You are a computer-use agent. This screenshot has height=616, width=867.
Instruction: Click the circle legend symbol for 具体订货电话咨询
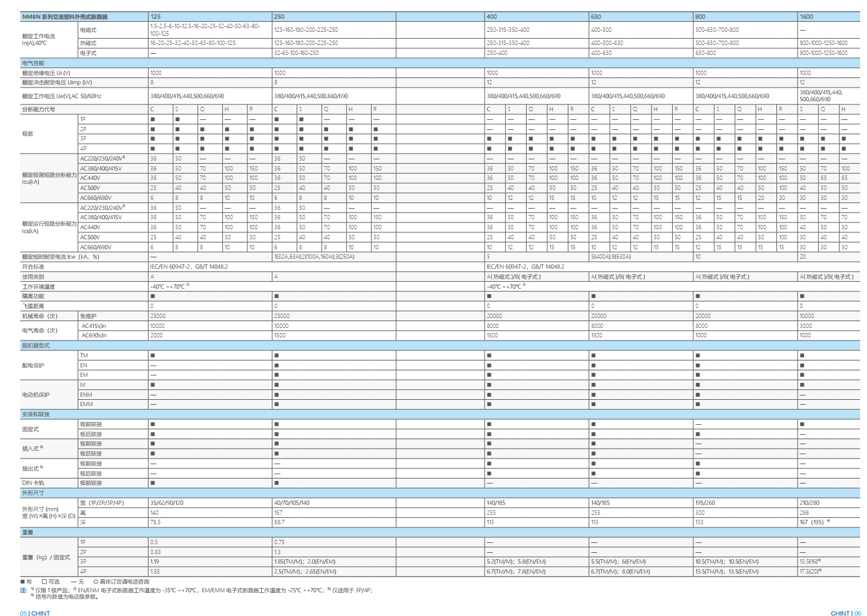(96, 582)
